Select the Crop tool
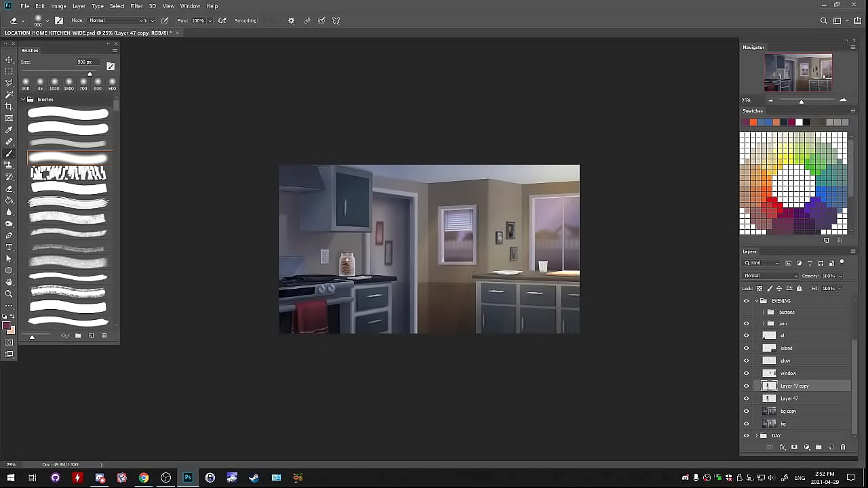Screen dimensions: 868x488 [x=9, y=106]
